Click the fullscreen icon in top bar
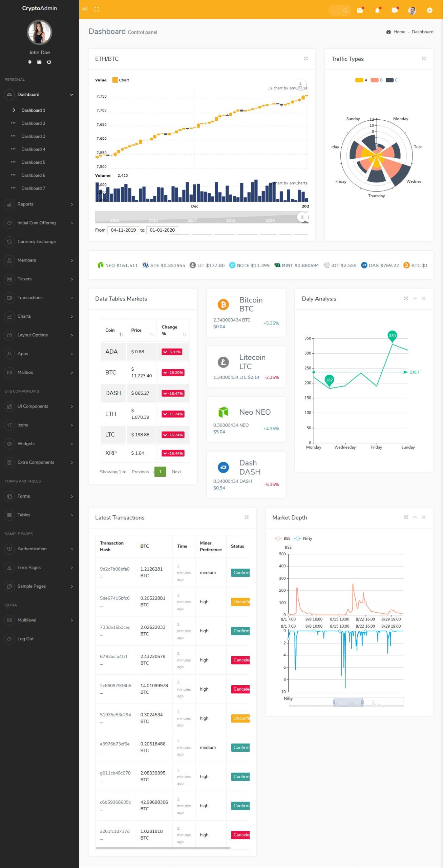The width and height of the screenshot is (443, 868). 97,9
